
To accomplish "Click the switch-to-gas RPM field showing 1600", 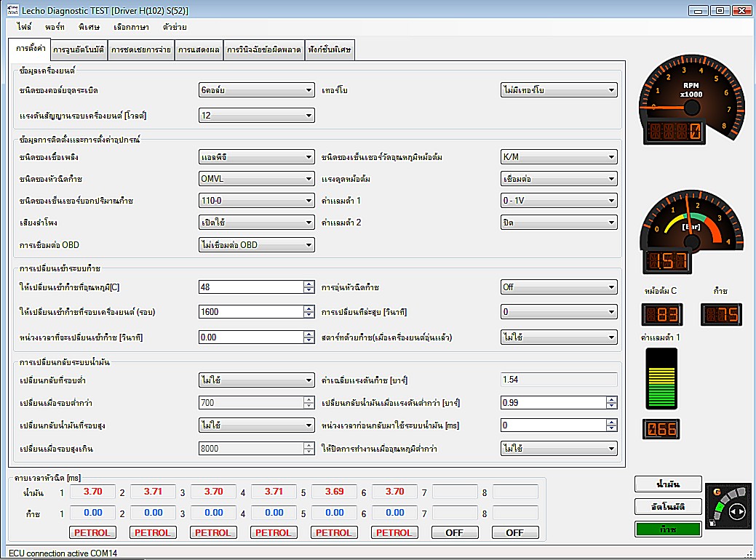I will (x=250, y=311).
